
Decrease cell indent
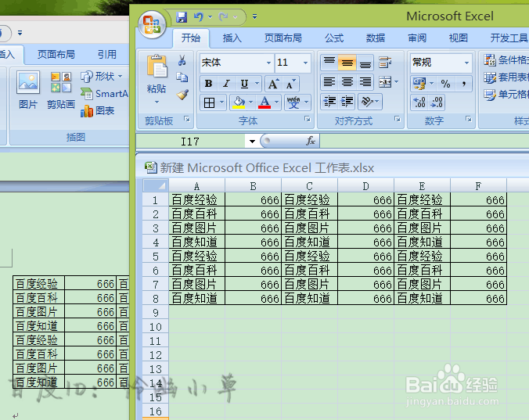pyautogui.click(x=329, y=102)
